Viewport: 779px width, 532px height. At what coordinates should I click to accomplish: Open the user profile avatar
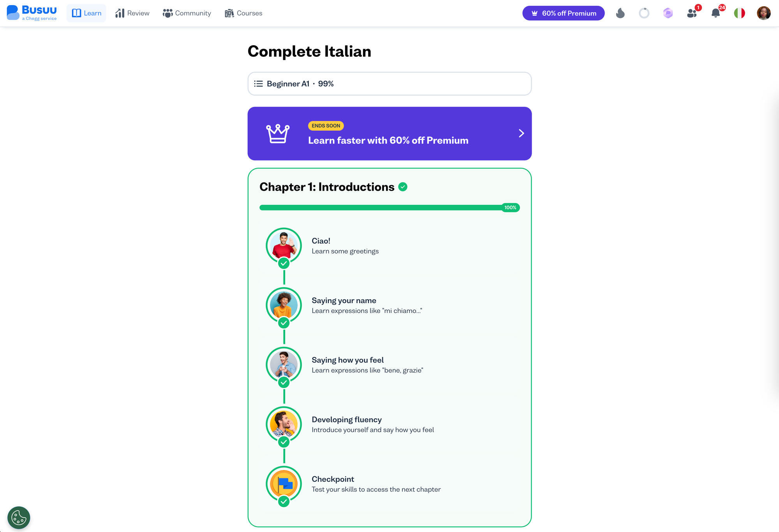(764, 13)
